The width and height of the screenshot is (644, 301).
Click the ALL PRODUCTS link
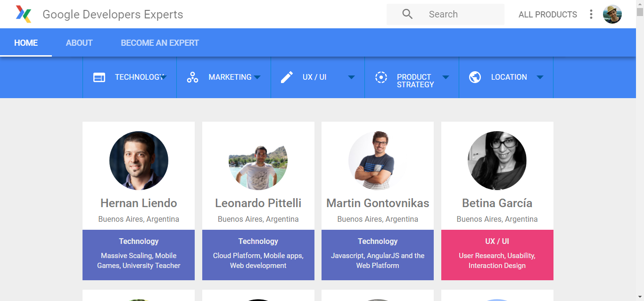[548, 15]
